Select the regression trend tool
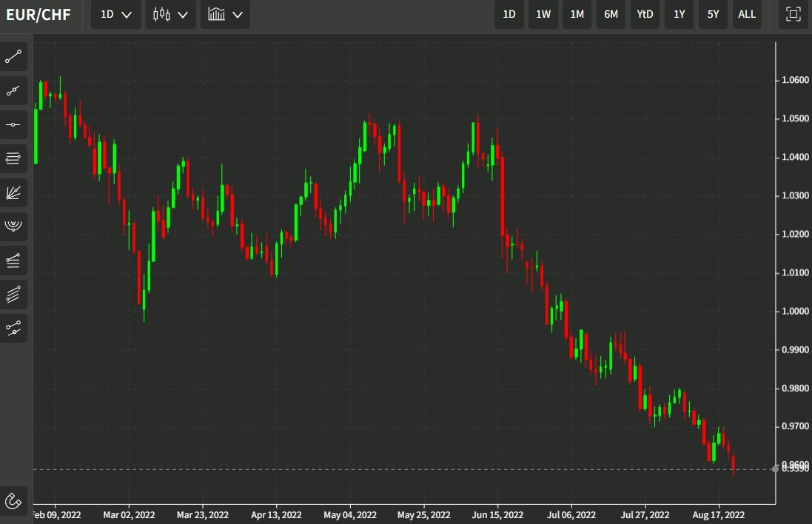The height and width of the screenshot is (524, 812). (13, 329)
